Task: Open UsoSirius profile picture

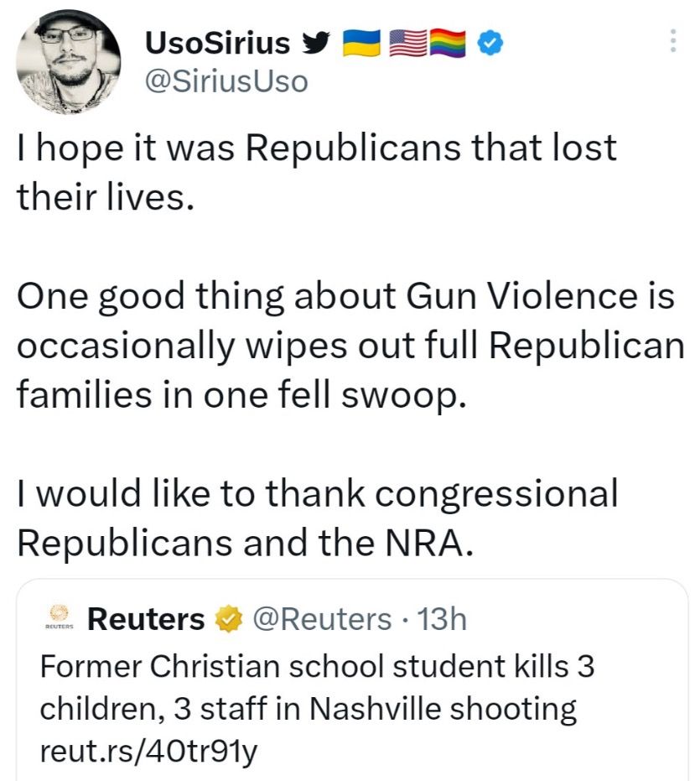Action: tap(68, 64)
